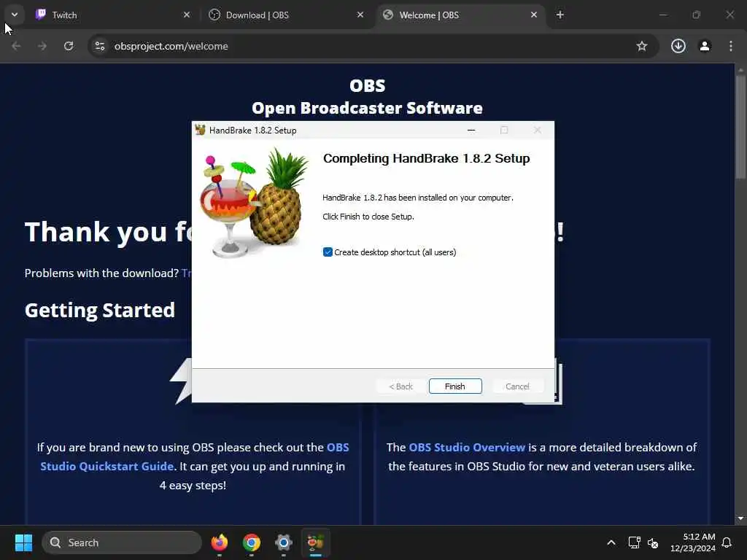Click the page vertical scrollbar thumb
This screenshot has height=560, width=747.
point(740,126)
